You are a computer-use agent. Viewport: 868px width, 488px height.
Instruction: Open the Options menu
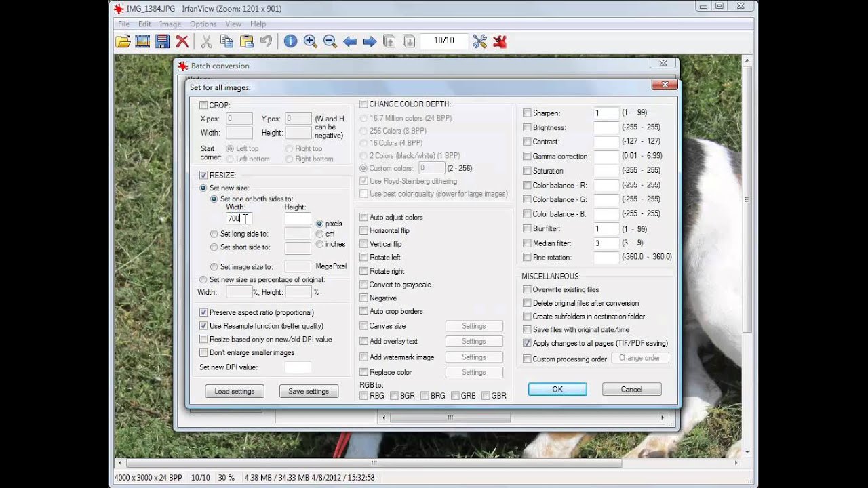203,24
